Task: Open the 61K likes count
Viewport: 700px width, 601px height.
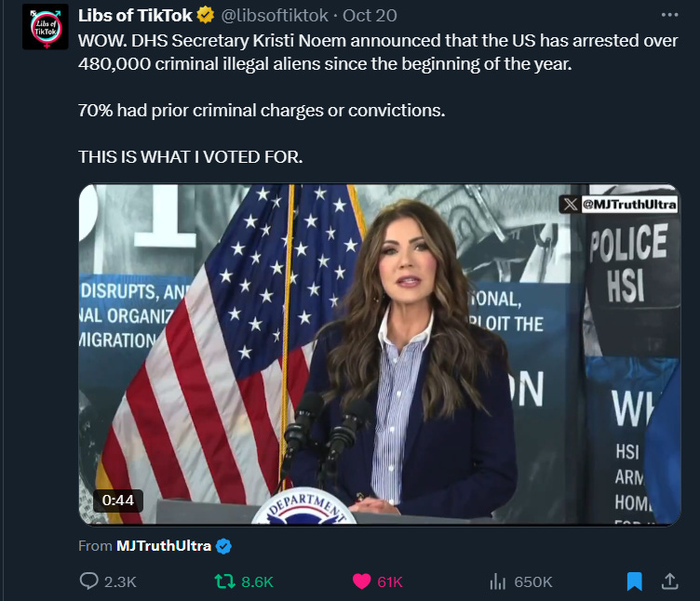Action: (390, 581)
